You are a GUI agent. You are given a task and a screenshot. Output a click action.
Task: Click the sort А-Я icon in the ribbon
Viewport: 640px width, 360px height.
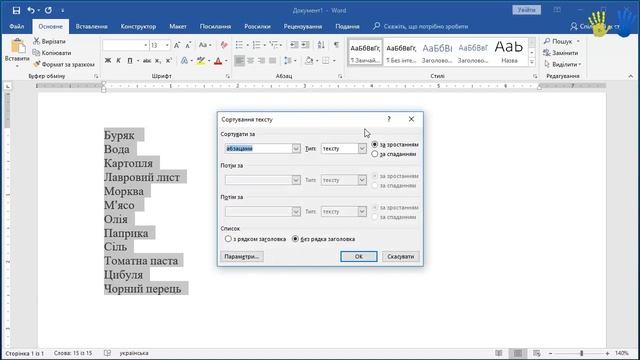tap(321, 45)
